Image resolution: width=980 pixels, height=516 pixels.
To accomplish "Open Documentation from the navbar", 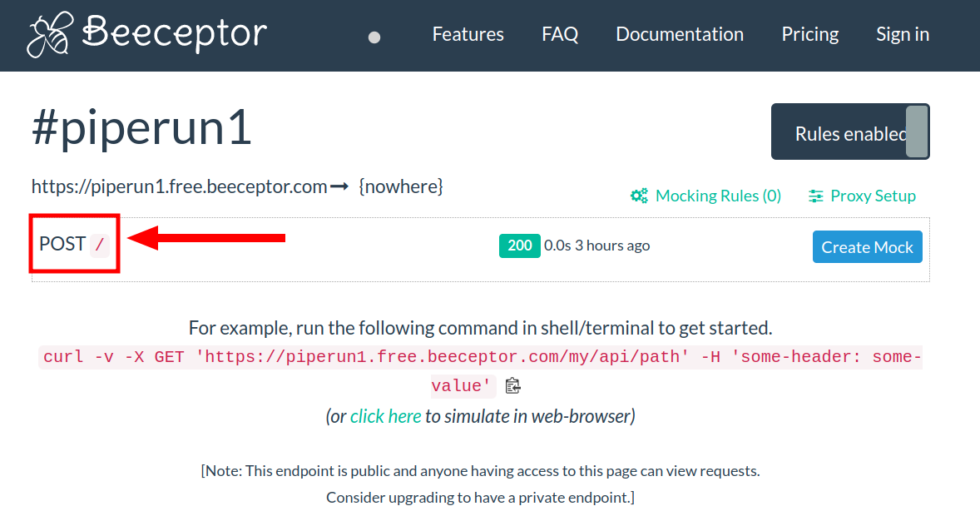I will [x=680, y=34].
